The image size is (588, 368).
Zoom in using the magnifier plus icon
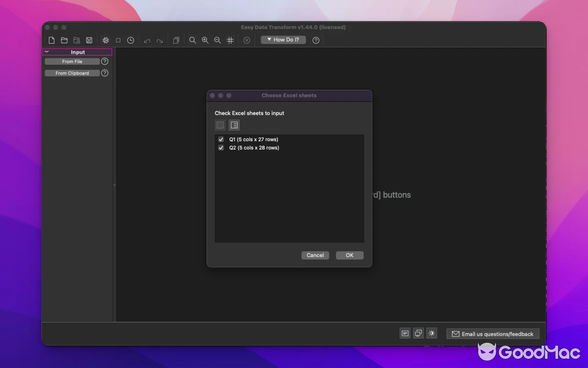click(205, 40)
